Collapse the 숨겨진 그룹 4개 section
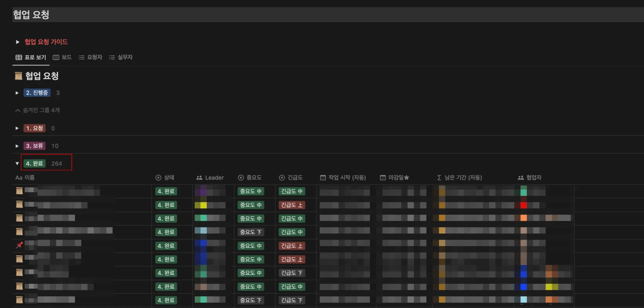Screen dimensions: 644x308 [x=37, y=110]
